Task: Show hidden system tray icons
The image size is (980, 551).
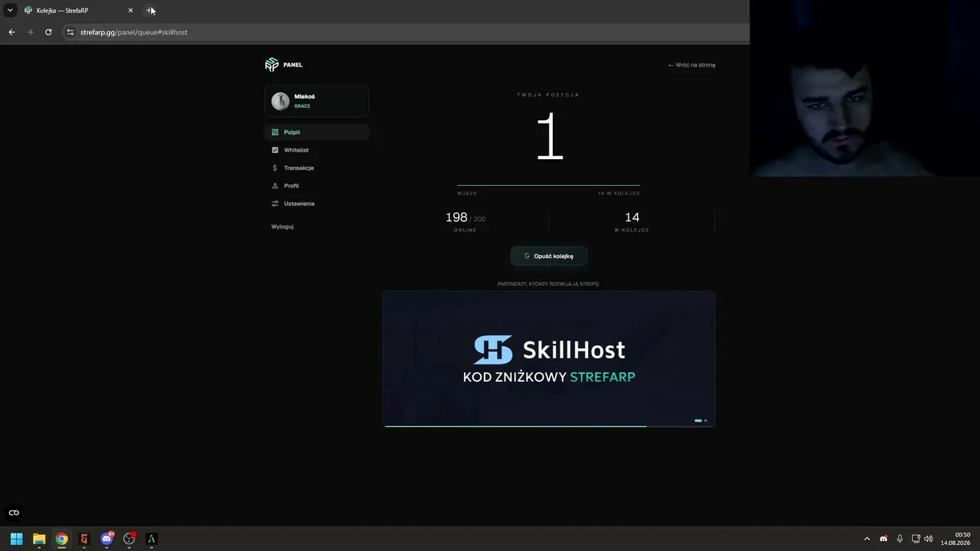Action: 867,539
